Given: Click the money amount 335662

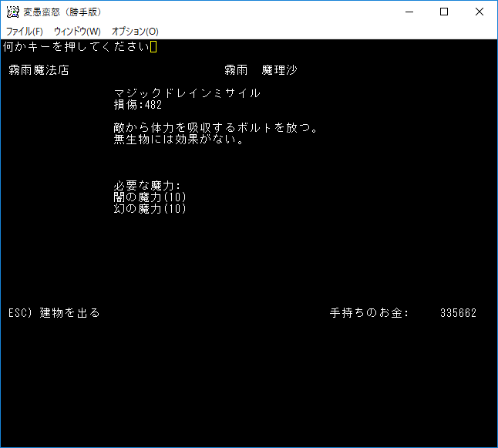Looking at the screenshot, I should click(458, 313).
